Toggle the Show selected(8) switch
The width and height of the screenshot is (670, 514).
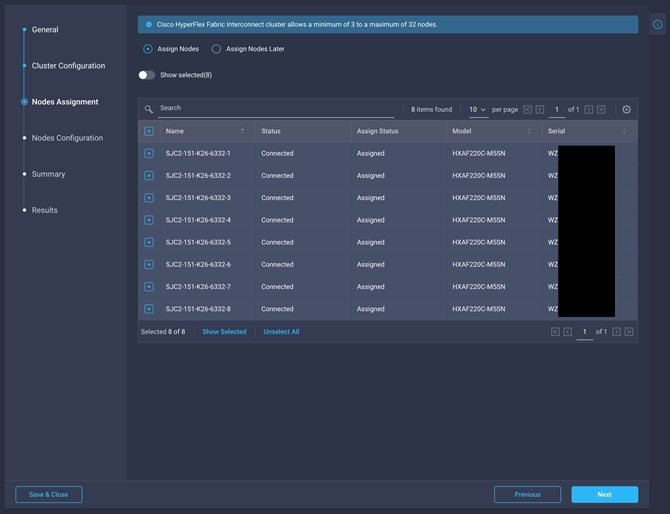click(x=147, y=75)
